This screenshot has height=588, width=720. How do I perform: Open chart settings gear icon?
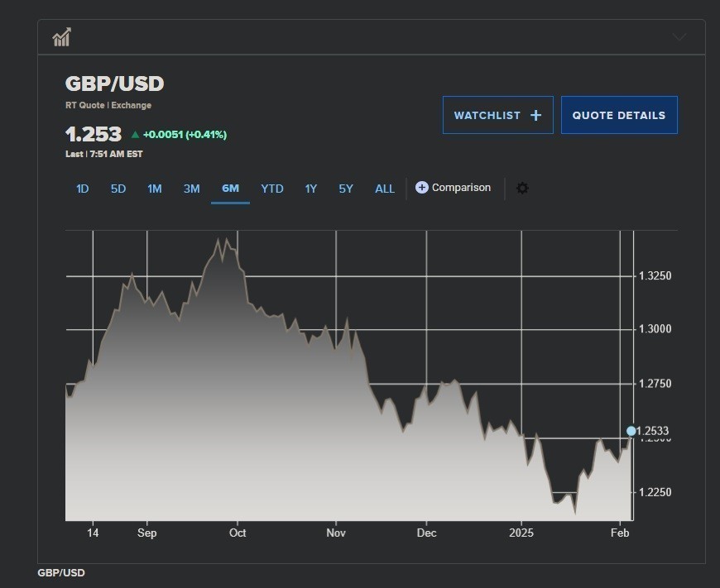click(522, 189)
